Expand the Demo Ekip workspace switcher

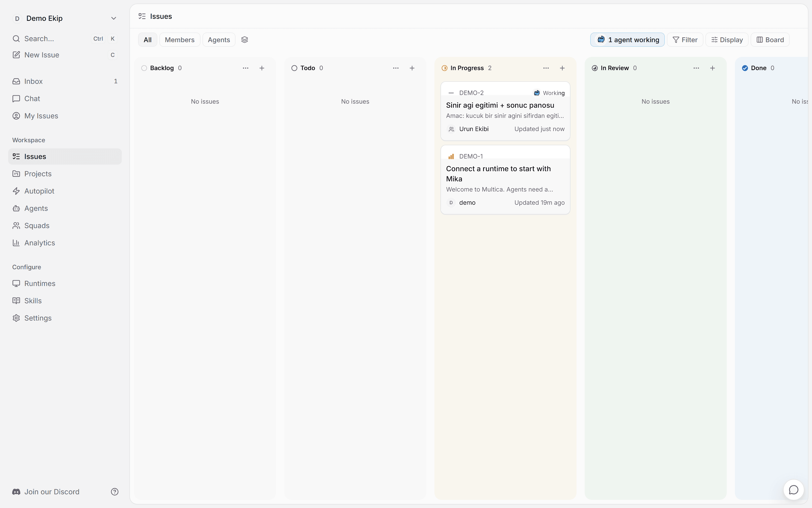[65, 19]
